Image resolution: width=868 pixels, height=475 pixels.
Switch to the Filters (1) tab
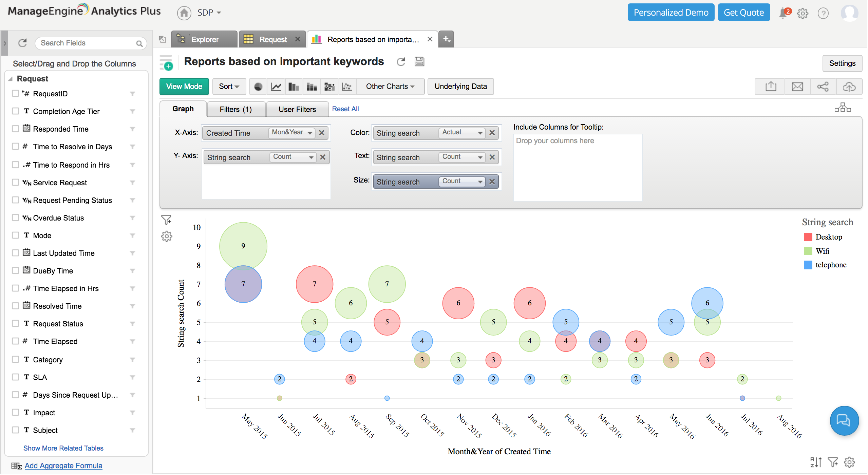click(x=235, y=109)
